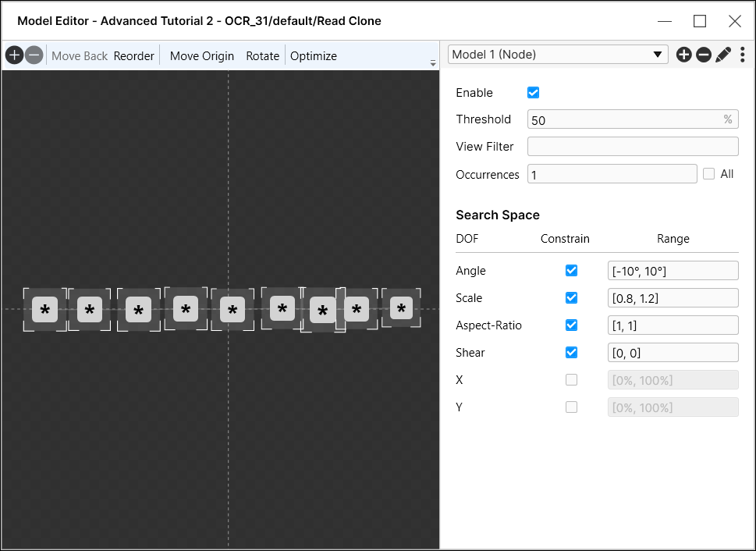This screenshot has height=551, width=756.
Task: Open the Model 1 (Node) dropdown
Action: coord(558,55)
